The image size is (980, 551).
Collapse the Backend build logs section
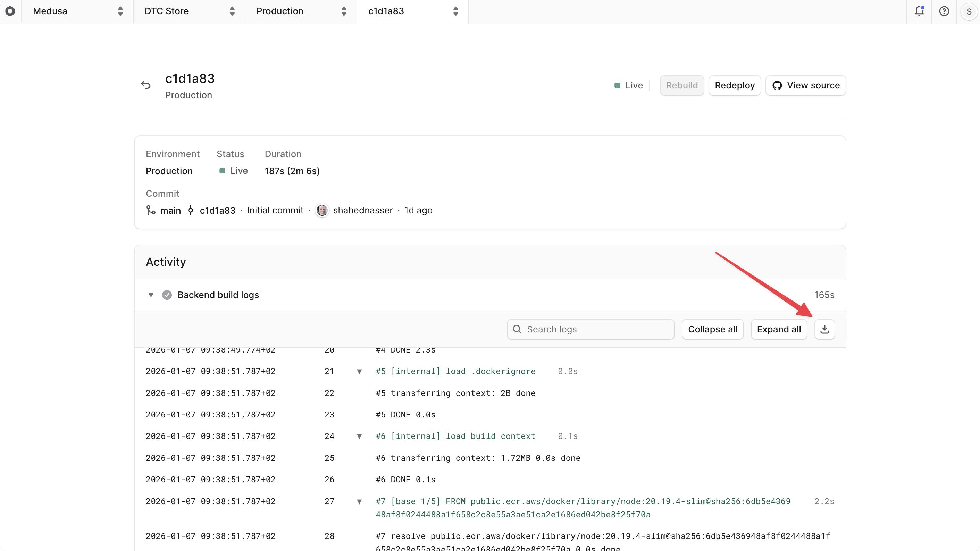point(151,295)
